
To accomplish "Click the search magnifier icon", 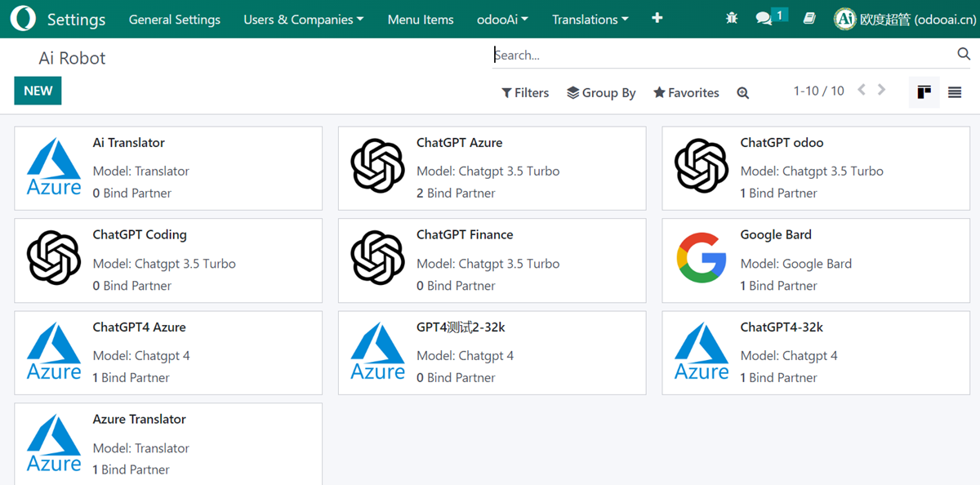I will (964, 55).
